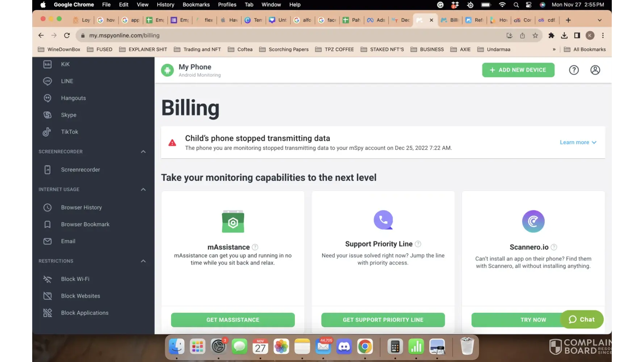Collapse the RESTRICTIONS section
The width and height of the screenshot is (644, 362).
(x=143, y=261)
